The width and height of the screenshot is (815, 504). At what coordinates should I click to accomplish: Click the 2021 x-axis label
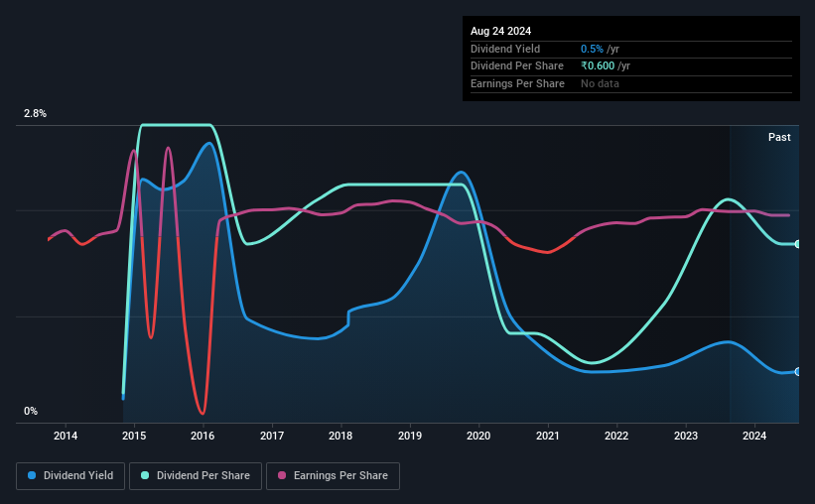548,436
